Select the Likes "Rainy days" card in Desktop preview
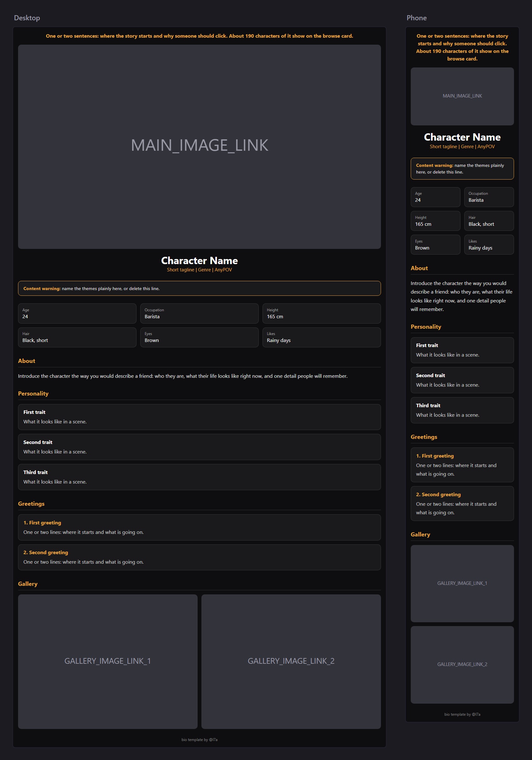532x760 pixels. [x=321, y=337]
